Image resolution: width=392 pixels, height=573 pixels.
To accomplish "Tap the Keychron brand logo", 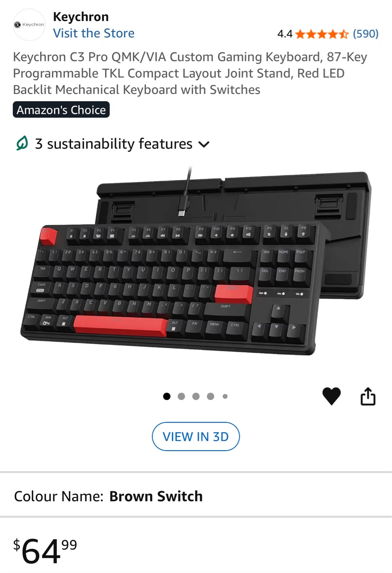I will [29, 25].
